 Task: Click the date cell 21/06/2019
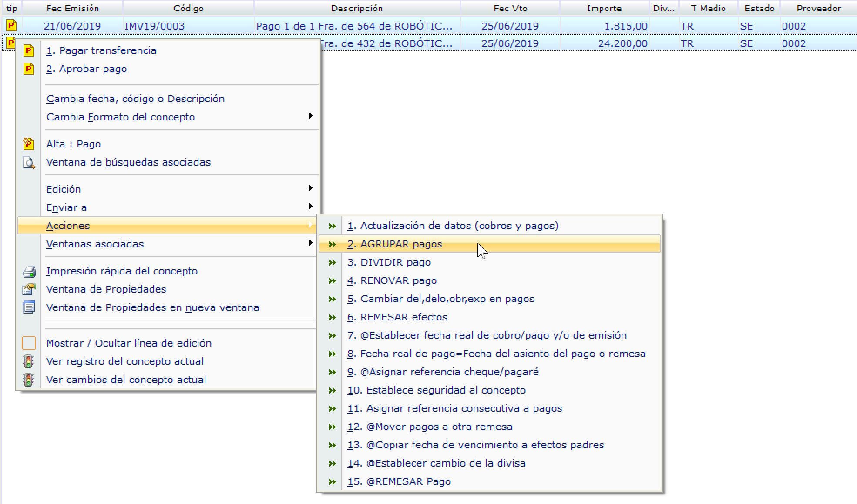72,26
